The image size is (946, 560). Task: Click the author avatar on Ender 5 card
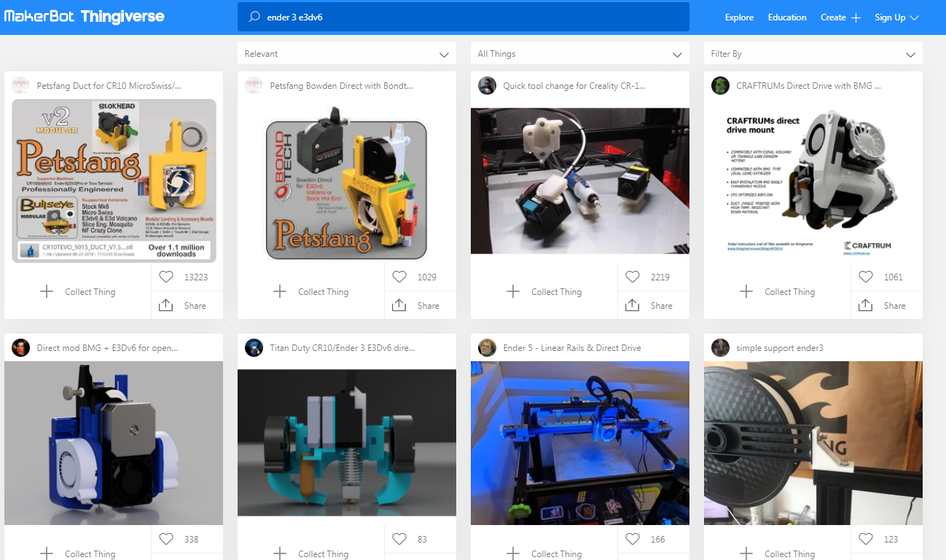point(487,347)
